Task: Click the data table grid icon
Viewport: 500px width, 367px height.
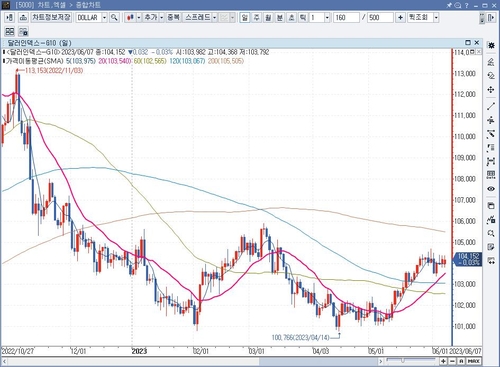Action: pos(491,175)
